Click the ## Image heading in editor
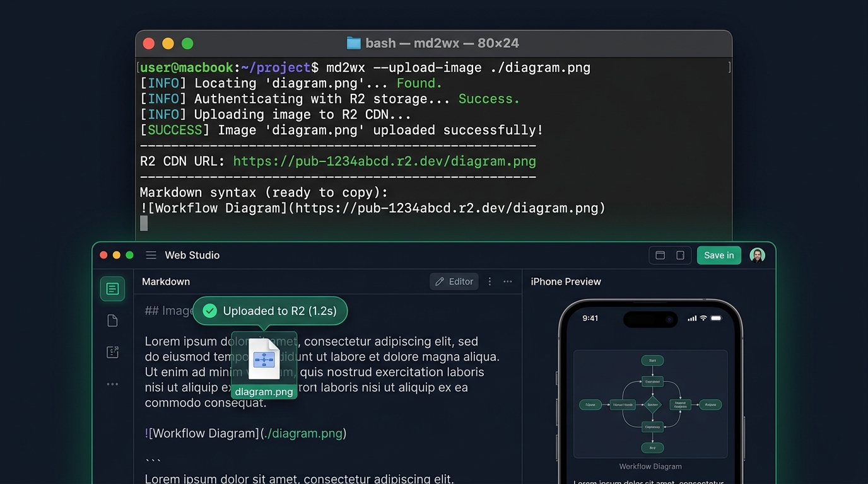868x484 pixels. [x=168, y=311]
